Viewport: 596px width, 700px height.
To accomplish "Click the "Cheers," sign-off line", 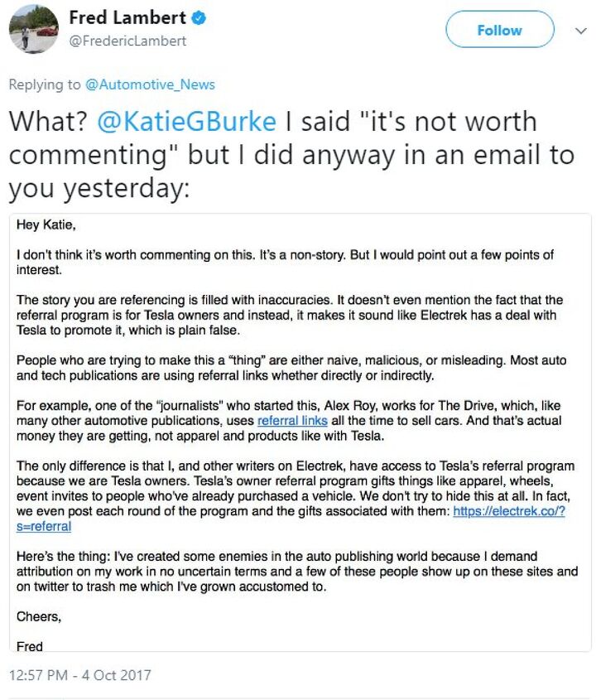I will [x=40, y=616].
